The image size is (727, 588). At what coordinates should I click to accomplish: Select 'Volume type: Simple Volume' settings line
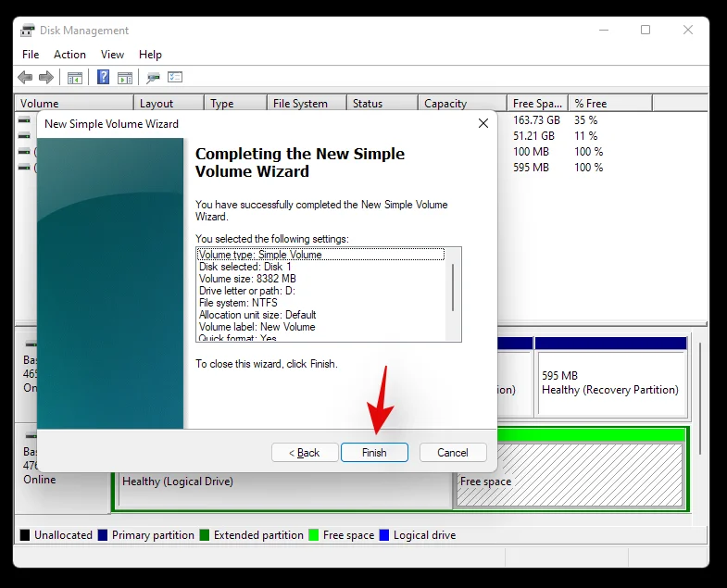(x=320, y=255)
